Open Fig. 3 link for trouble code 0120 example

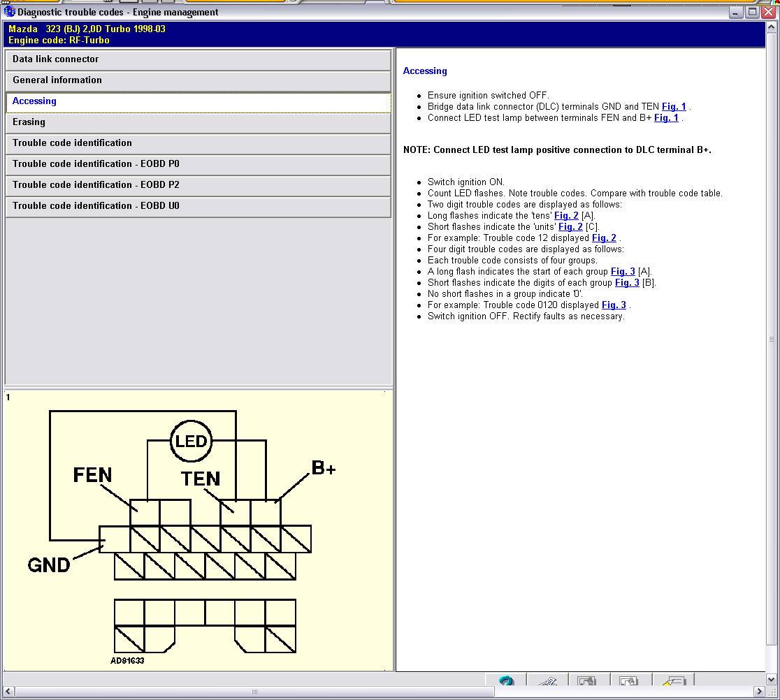pos(614,305)
